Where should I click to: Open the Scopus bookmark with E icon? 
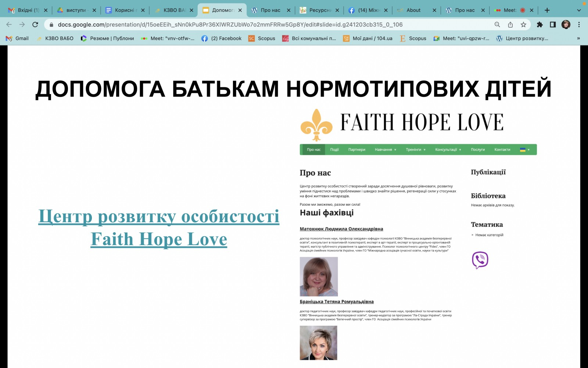click(413, 38)
